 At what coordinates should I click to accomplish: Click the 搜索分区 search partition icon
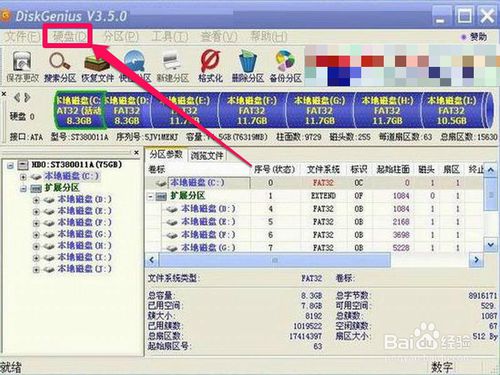click(60, 66)
